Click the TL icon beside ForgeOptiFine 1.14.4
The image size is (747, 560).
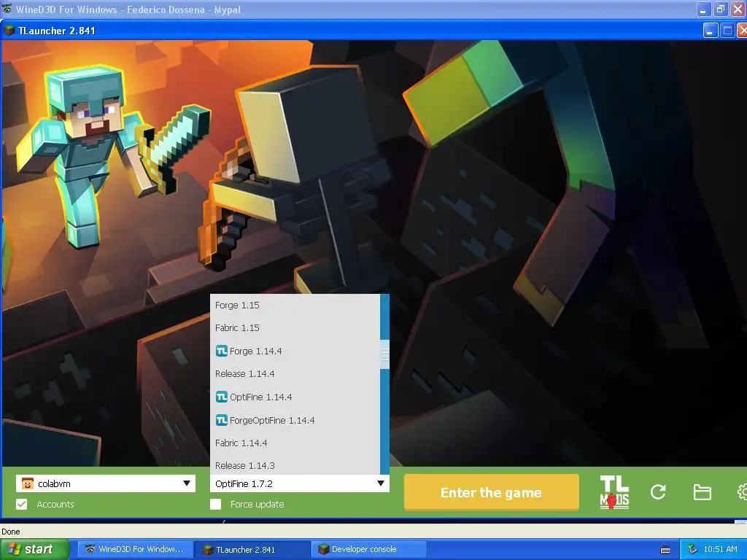222,420
